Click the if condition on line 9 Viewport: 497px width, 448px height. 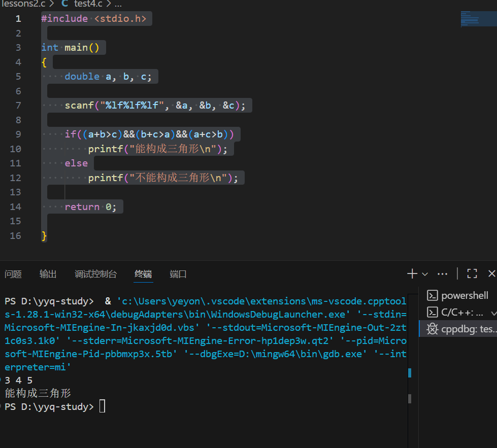coord(149,134)
